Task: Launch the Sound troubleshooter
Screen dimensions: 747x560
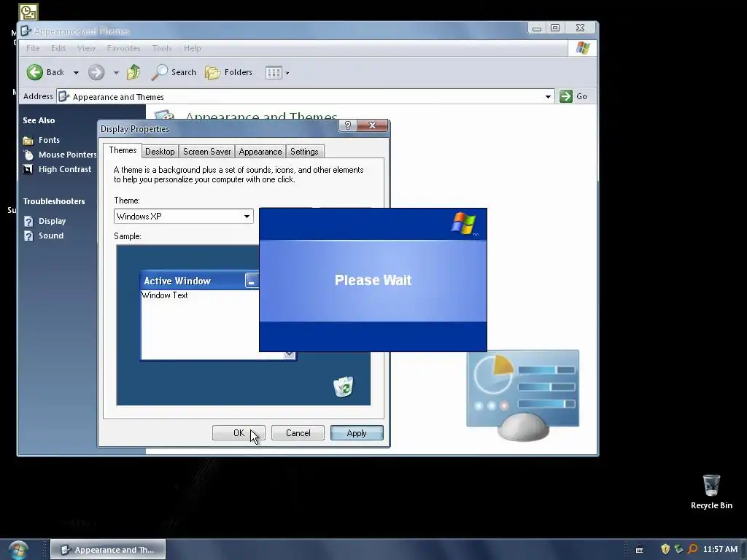Action: click(x=51, y=236)
